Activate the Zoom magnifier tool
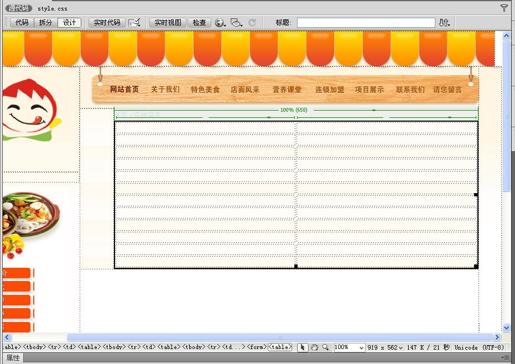This screenshot has height=364, width=515. pyautogui.click(x=326, y=347)
